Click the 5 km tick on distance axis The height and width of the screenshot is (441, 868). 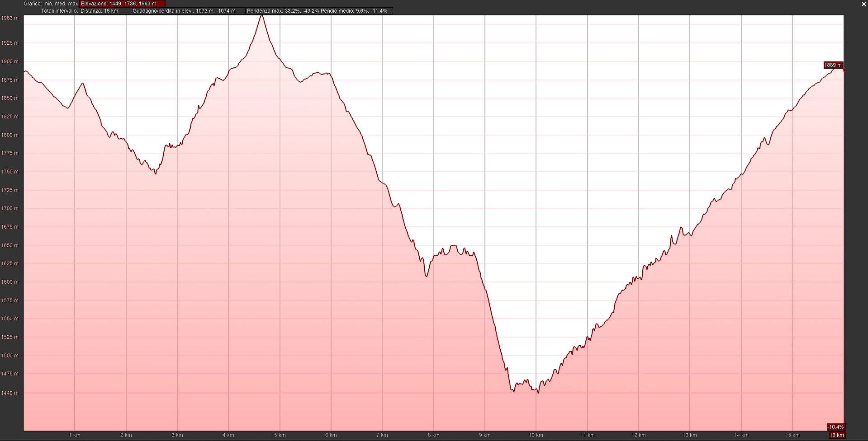pyautogui.click(x=280, y=435)
